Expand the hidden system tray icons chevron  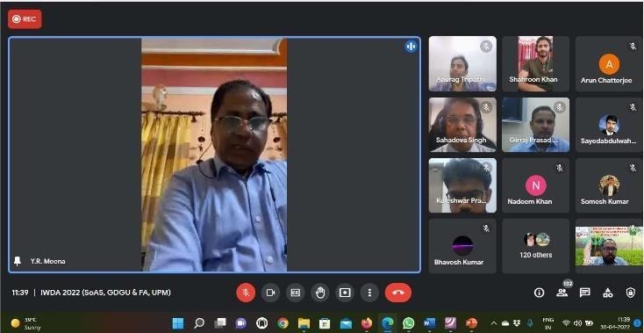click(x=494, y=323)
